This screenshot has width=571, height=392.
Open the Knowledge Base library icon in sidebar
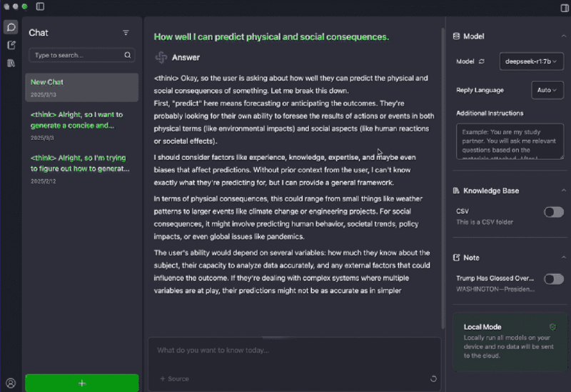coord(11,63)
